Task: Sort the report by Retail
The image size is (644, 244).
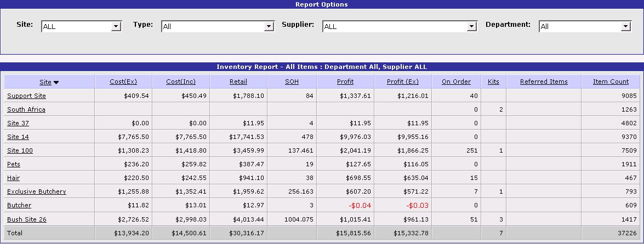Action: (x=238, y=82)
